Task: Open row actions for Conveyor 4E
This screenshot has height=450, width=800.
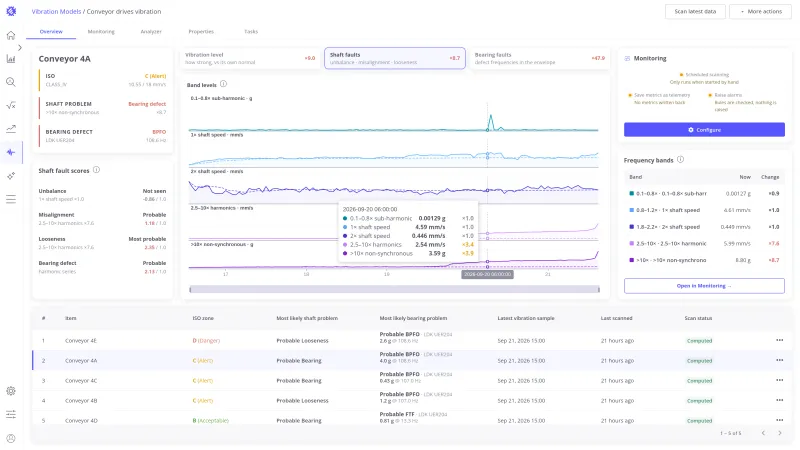Action: coord(779,340)
